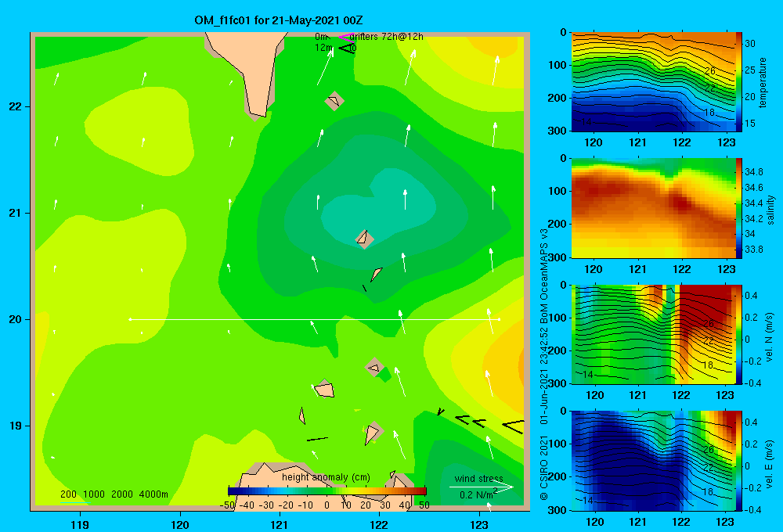
Task: Click the longitude label 123 below the main map
Action: click(x=479, y=524)
